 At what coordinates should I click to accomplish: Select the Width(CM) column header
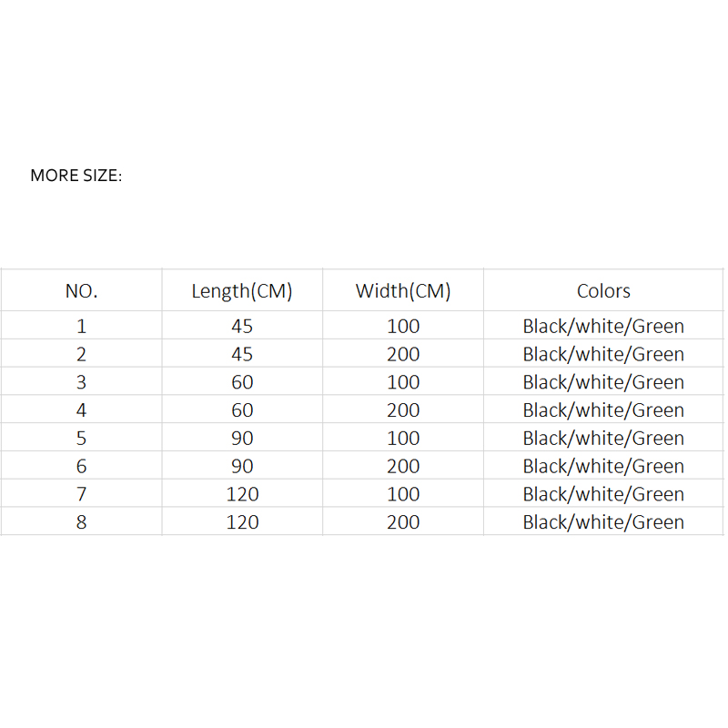[x=403, y=290]
